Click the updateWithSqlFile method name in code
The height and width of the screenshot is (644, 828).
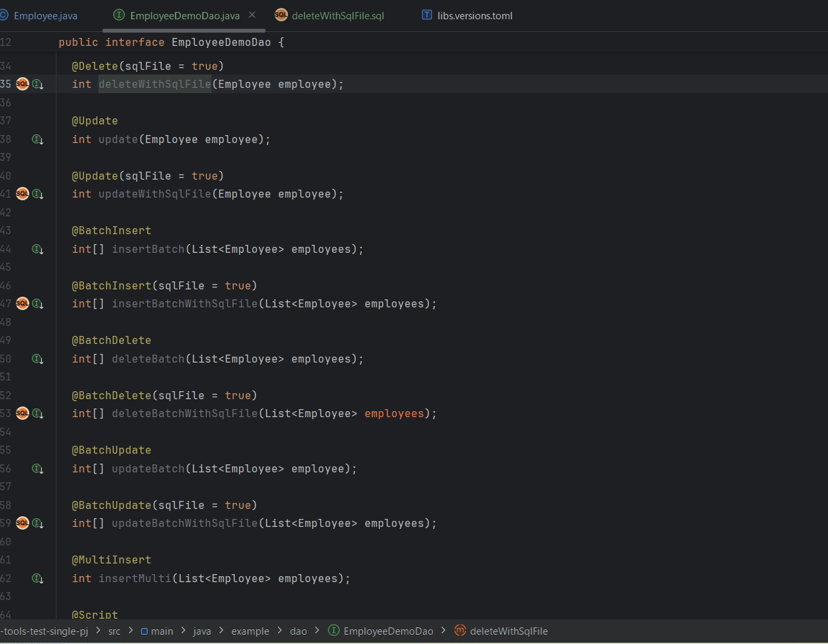click(x=155, y=194)
